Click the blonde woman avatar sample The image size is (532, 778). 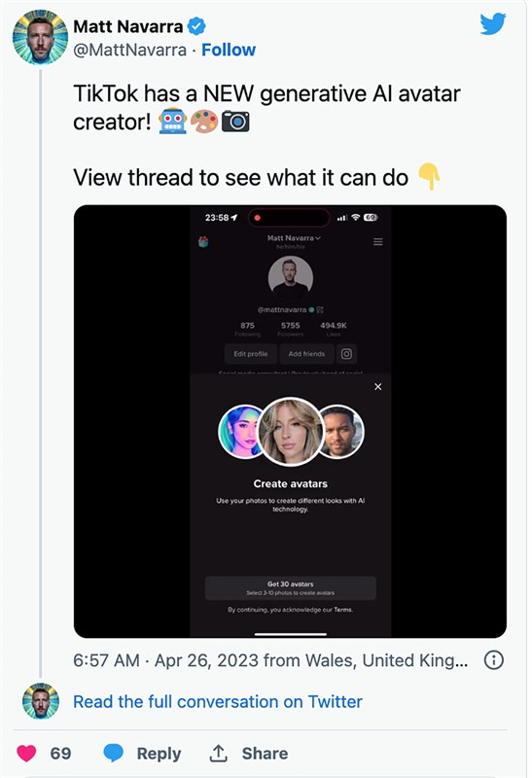[291, 432]
